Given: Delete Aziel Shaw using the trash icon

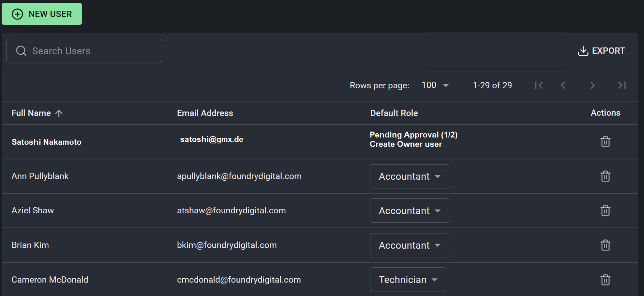Looking at the screenshot, I should [x=605, y=210].
